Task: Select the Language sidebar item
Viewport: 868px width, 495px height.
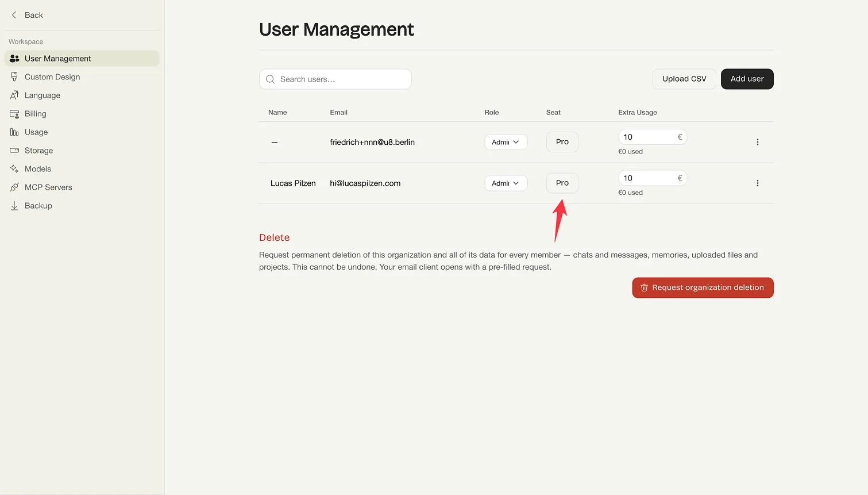Action: [x=82, y=95]
